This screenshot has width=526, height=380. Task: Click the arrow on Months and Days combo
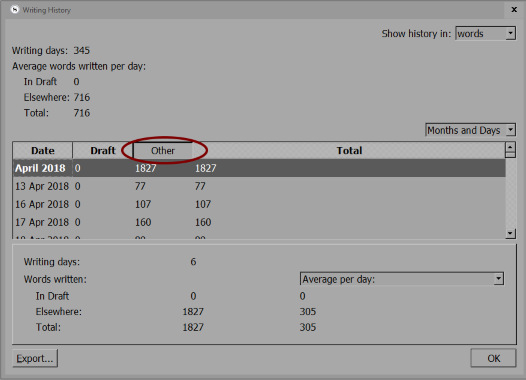[510, 130]
